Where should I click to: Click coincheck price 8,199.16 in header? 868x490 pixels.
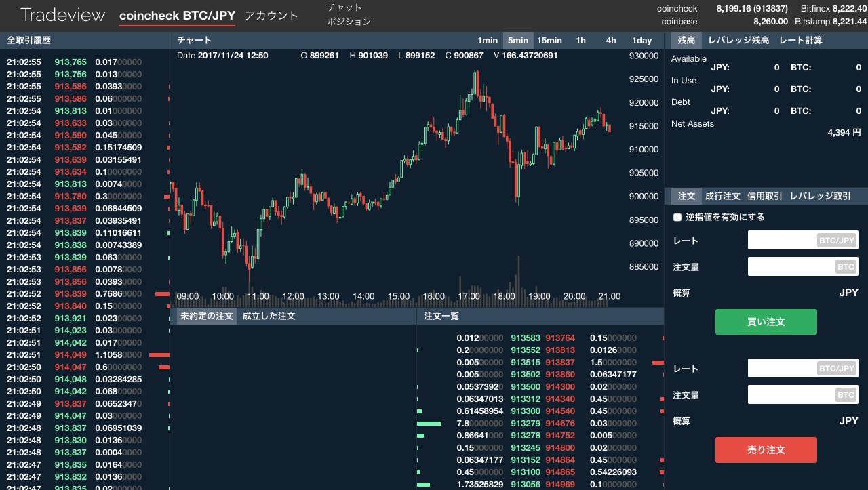coord(752,9)
